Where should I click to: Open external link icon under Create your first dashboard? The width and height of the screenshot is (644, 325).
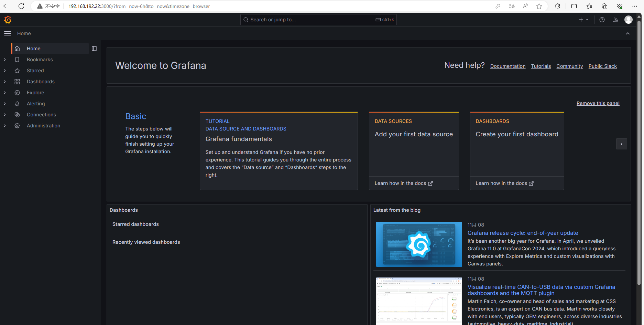click(x=531, y=184)
